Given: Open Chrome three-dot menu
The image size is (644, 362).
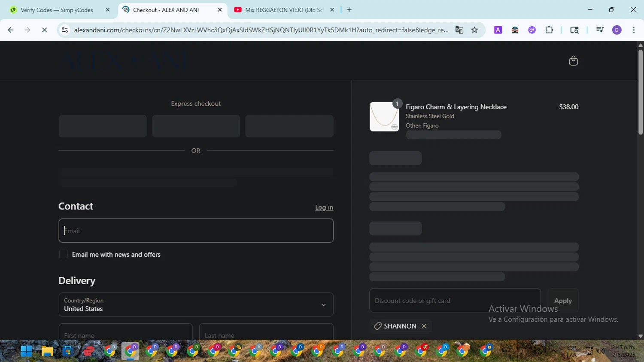Looking at the screenshot, I should point(634,30).
